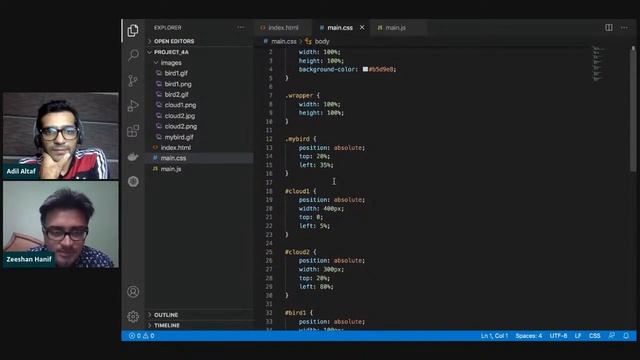This screenshot has height=360, width=640.
Task: Split the editor to the right
Action: click(x=609, y=28)
